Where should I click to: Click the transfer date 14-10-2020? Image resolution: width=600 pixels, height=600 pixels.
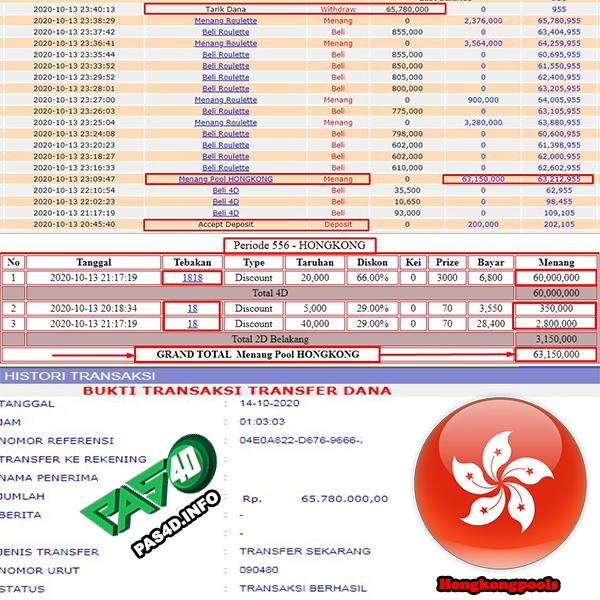click(x=269, y=403)
